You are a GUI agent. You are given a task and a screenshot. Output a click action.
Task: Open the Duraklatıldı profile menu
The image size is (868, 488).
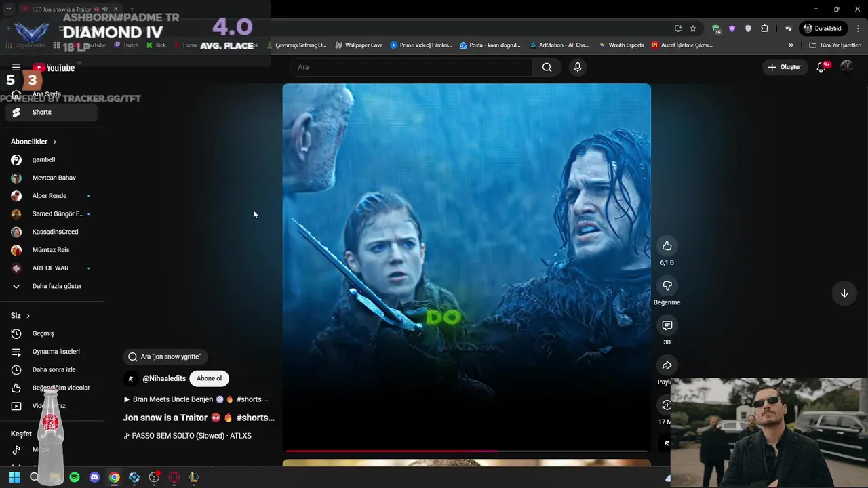(x=823, y=28)
